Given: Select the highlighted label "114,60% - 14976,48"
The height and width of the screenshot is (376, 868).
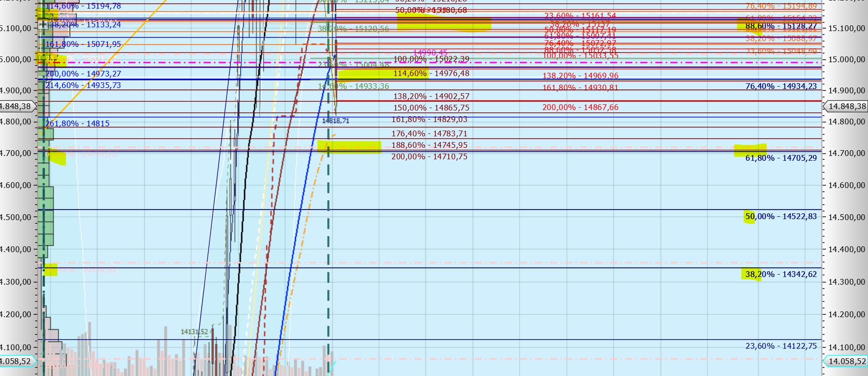Looking at the screenshot, I should point(431,73).
